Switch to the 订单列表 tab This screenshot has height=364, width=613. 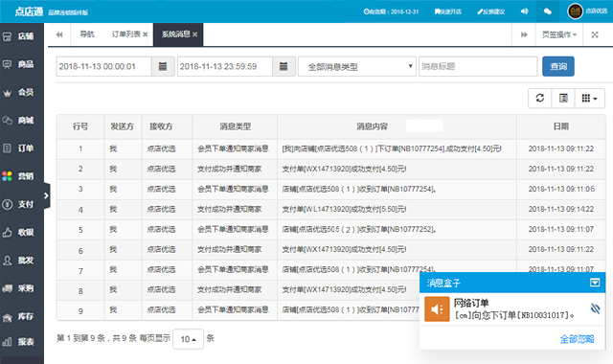point(125,34)
